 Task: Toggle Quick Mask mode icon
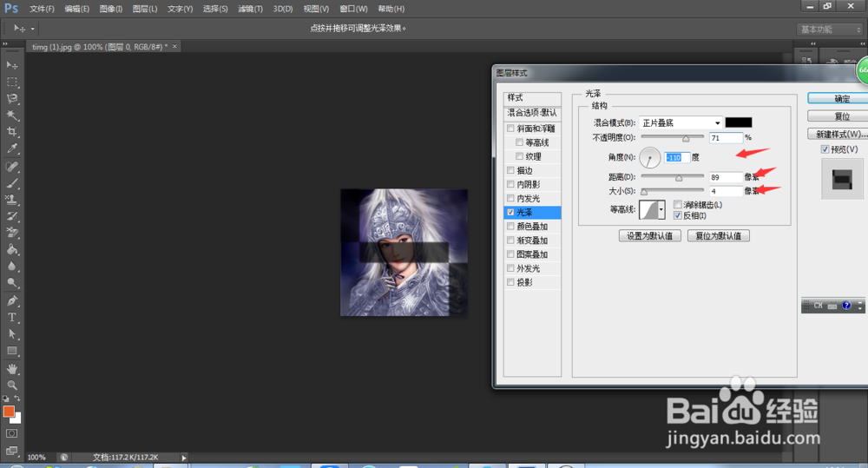coord(11,433)
